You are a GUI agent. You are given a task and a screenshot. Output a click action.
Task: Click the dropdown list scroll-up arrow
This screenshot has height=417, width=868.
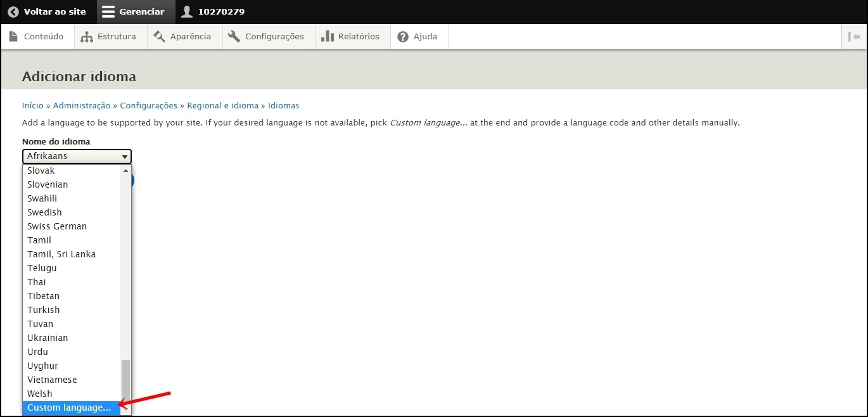tap(125, 170)
